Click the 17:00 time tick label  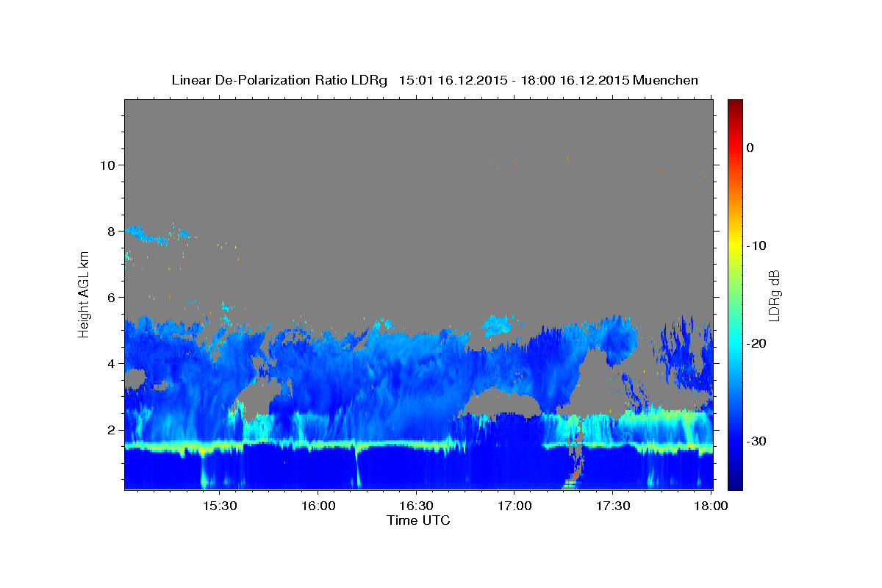coord(514,506)
